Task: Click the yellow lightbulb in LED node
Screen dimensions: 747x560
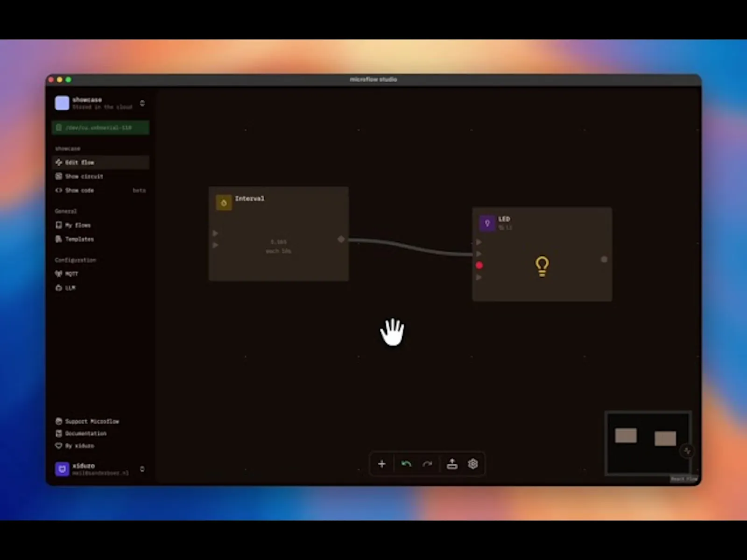Action: pos(542,266)
